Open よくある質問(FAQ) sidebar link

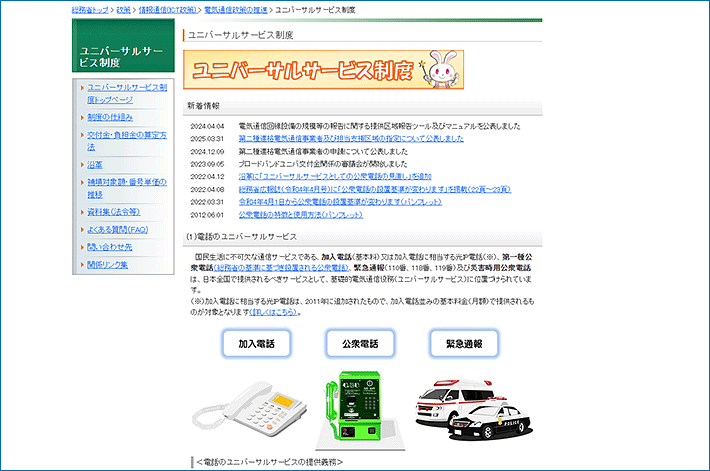[118, 230]
